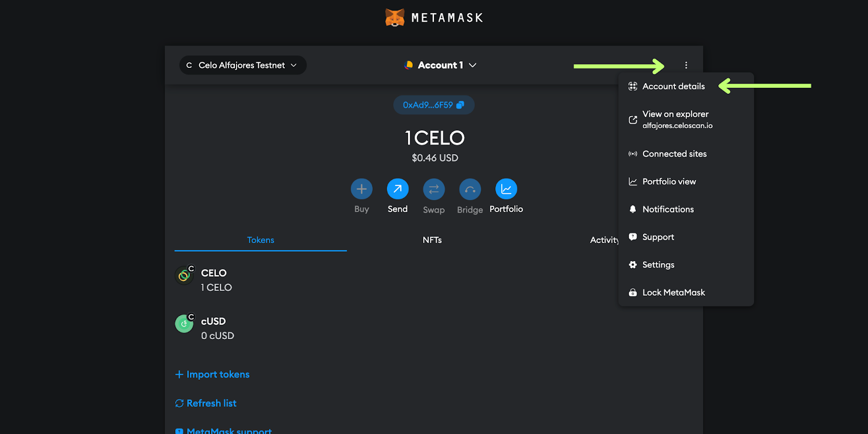Image resolution: width=868 pixels, height=434 pixels.
Task: Choose Lock MetaMask menu entry
Action: (686, 292)
